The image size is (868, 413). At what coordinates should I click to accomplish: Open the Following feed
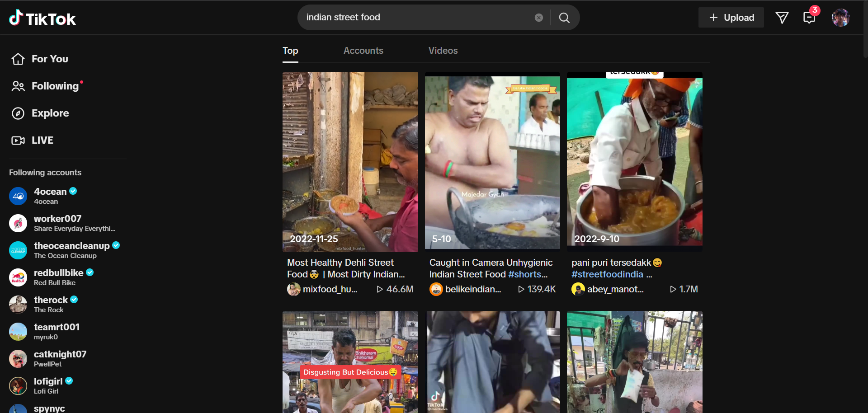coord(55,86)
